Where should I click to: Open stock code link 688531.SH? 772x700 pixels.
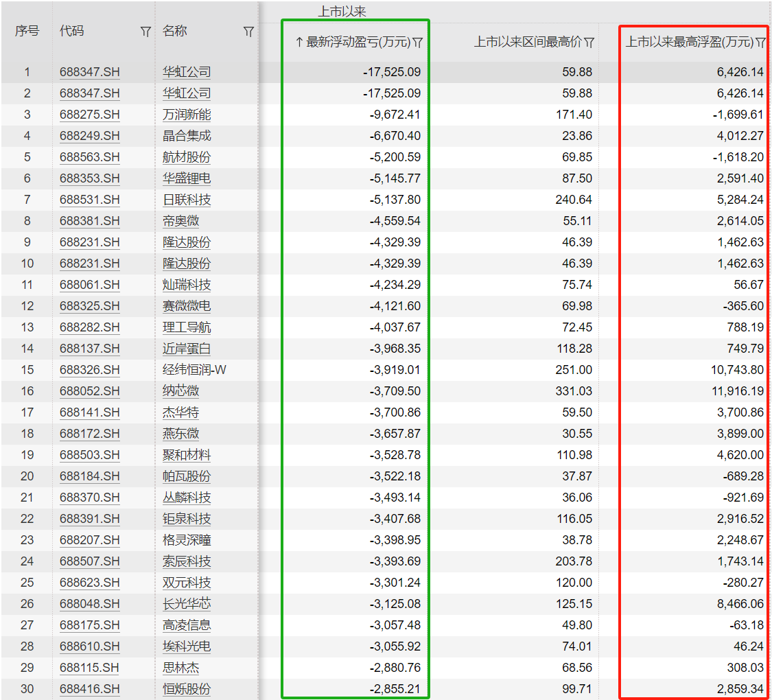pos(89,200)
